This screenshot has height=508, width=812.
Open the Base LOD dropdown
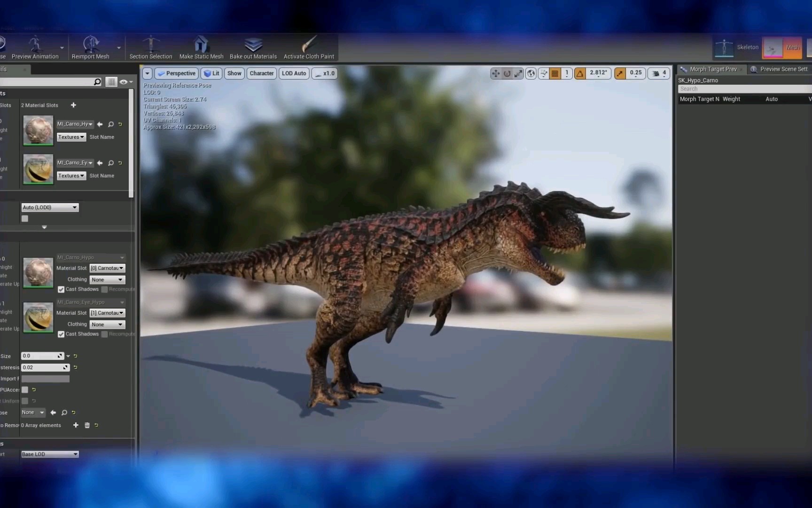50,454
